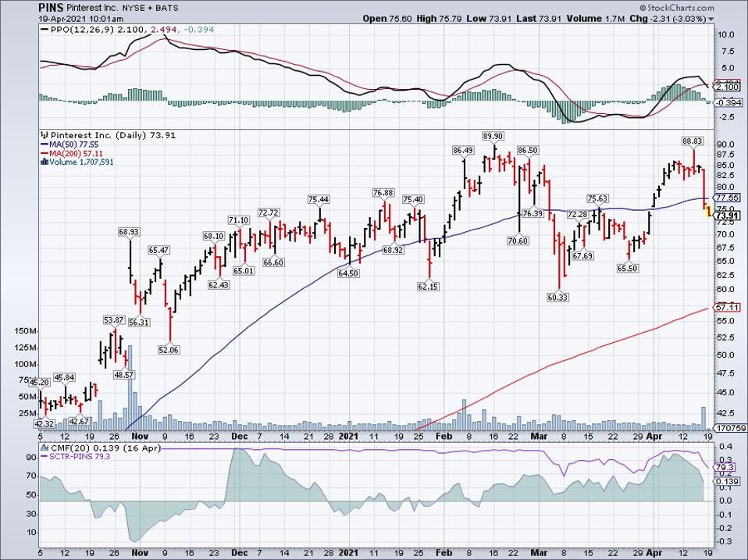Click the 2.100 PPO axis value tag
Screen dimensions: 748x560
click(727, 87)
